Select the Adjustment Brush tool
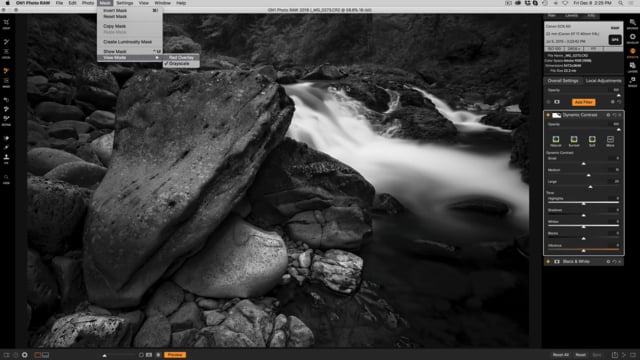640x360 pixels. [6, 42]
